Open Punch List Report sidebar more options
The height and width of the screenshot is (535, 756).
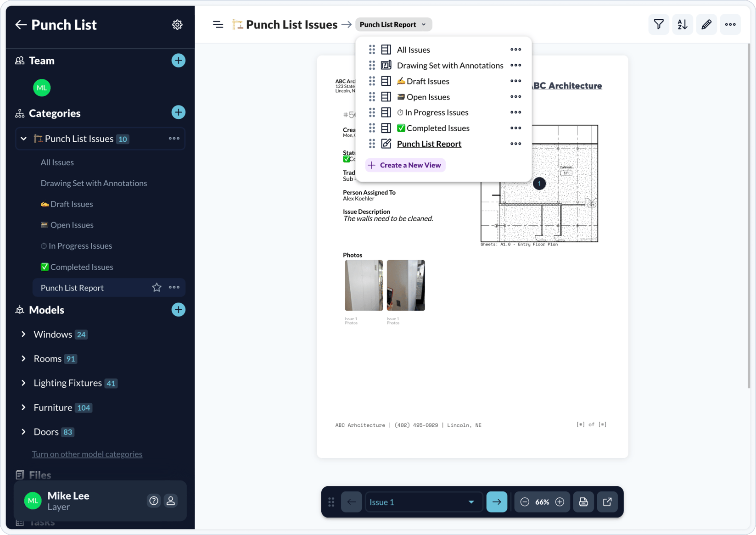(174, 288)
